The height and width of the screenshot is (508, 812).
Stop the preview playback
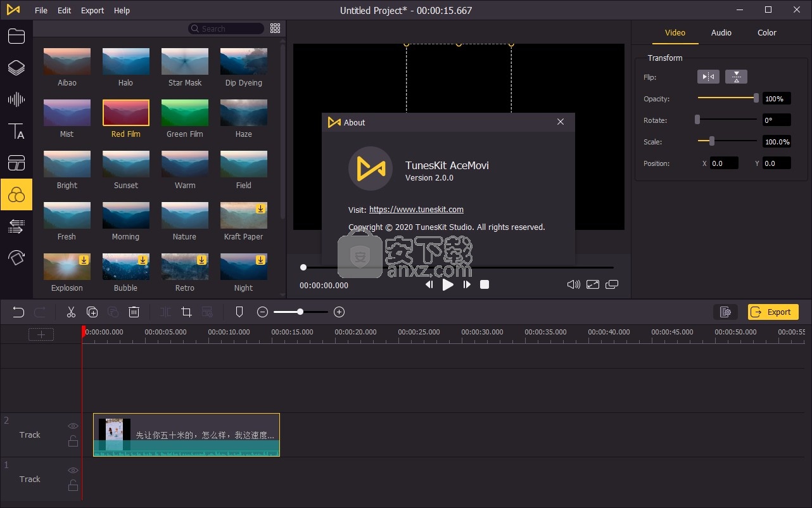click(485, 284)
